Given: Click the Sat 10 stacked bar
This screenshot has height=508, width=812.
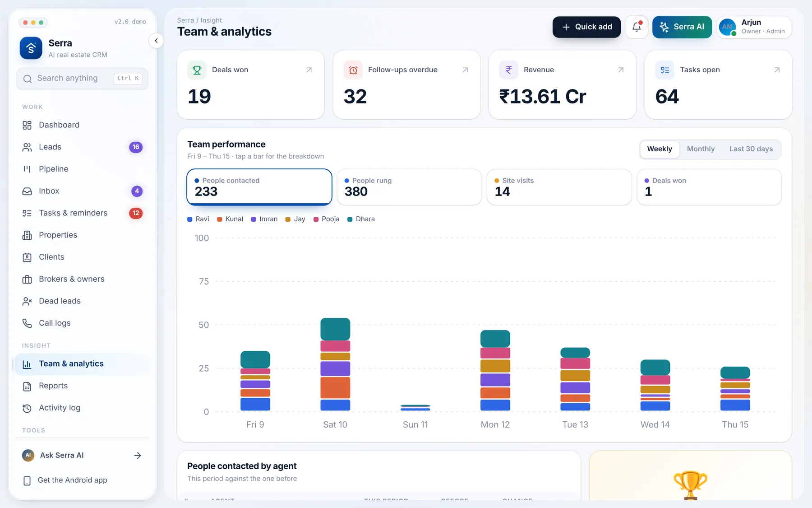Looking at the screenshot, I should pyautogui.click(x=335, y=364).
